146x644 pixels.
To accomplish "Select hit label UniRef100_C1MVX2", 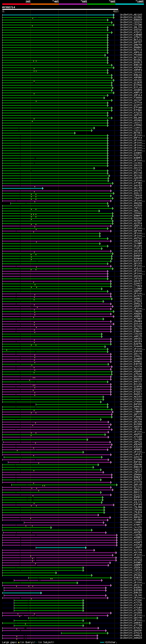I will pos(131,128).
